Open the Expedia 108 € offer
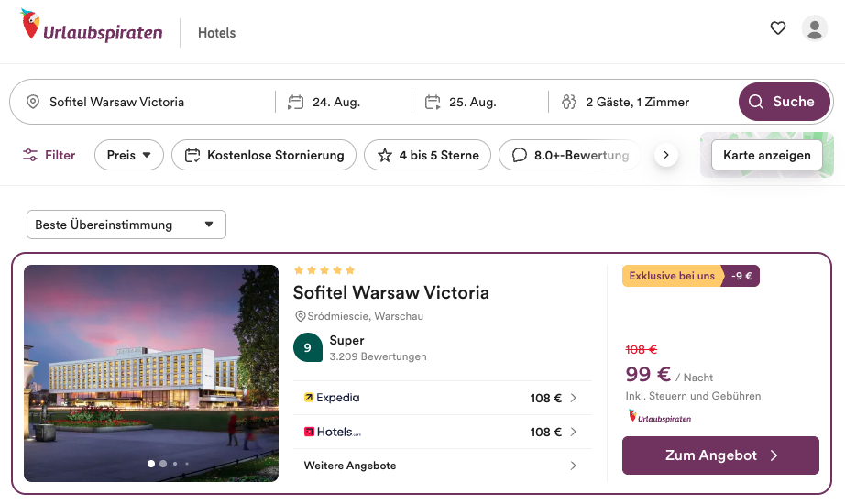 coord(443,398)
